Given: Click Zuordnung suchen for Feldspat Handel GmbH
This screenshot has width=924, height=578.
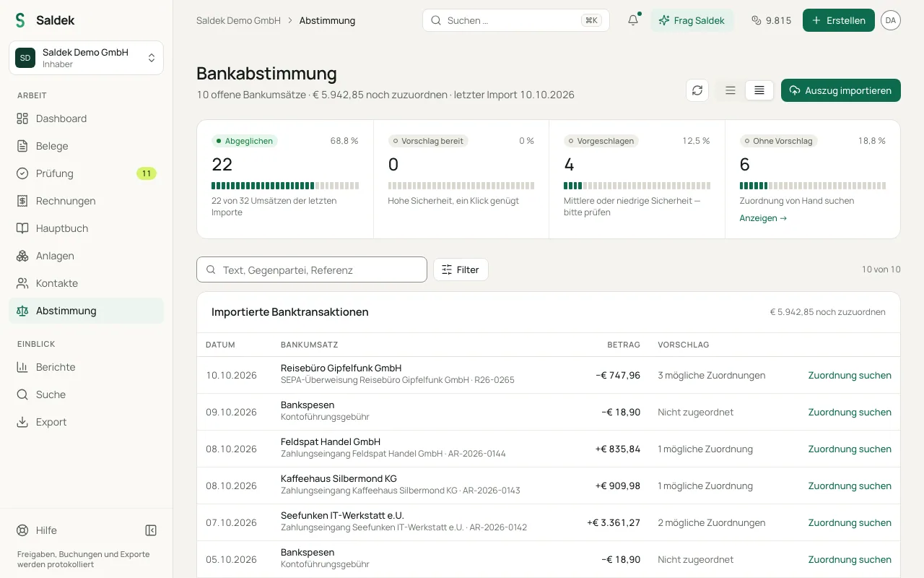Looking at the screenshot, I should tap(850, 449).
